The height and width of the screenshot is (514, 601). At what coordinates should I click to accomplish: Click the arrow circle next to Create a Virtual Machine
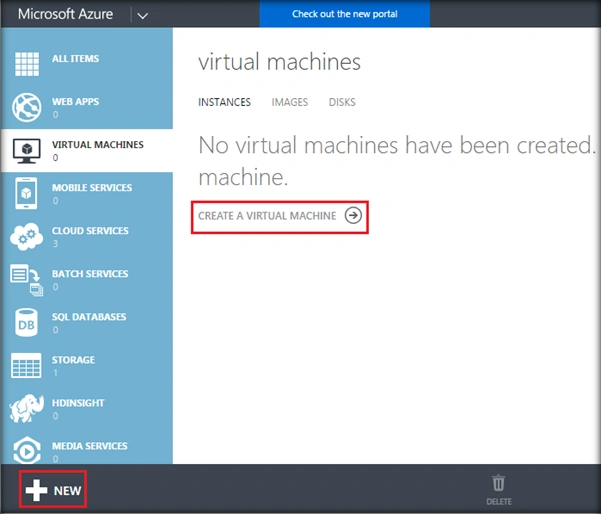353,215
